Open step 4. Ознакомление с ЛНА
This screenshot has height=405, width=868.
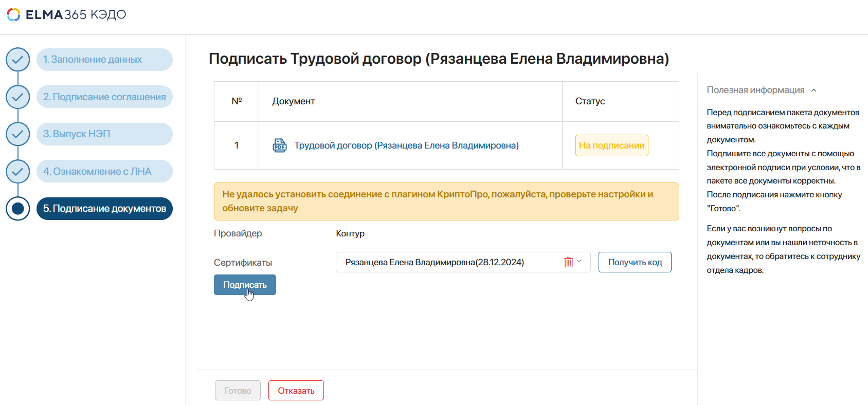pyautogui.click(x=104, y=171)
